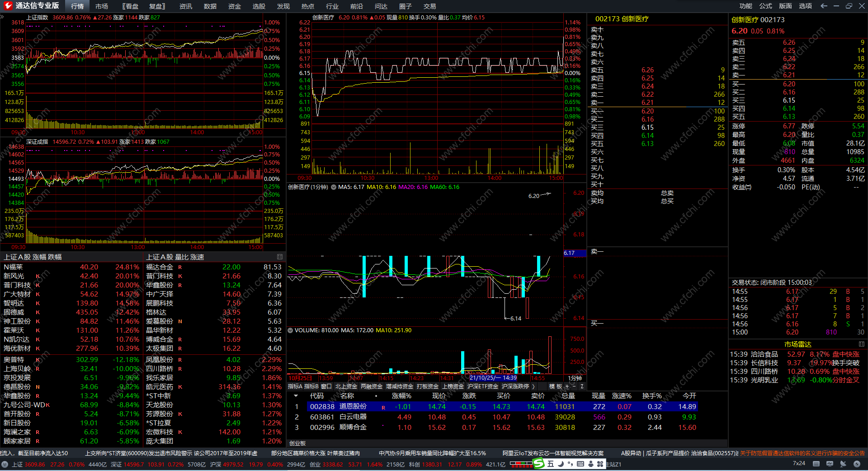Open the 市场 menu
This screenshot has height=471, width=868.
(102, 6)
